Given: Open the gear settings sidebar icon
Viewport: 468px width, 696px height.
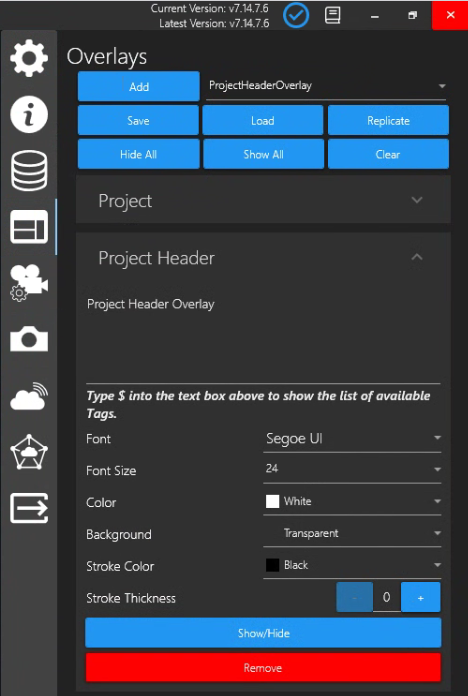Looking at the screenshot, I should [29, 58].
